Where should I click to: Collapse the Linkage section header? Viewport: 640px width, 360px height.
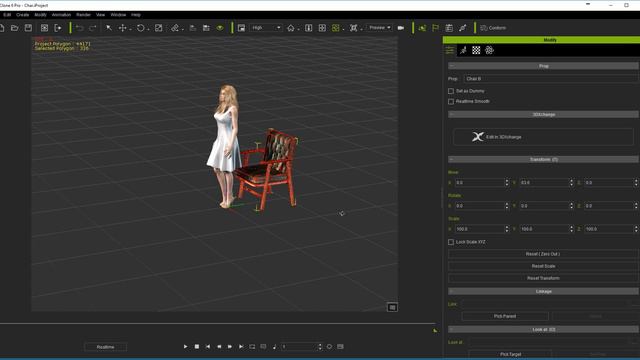click(x=543, y=291)
